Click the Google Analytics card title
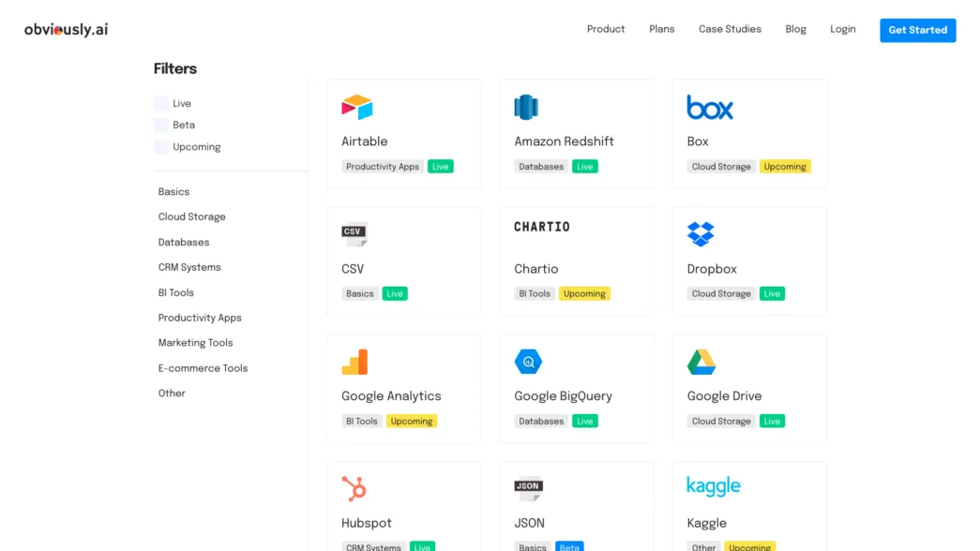980x551 pixels. 391,396
